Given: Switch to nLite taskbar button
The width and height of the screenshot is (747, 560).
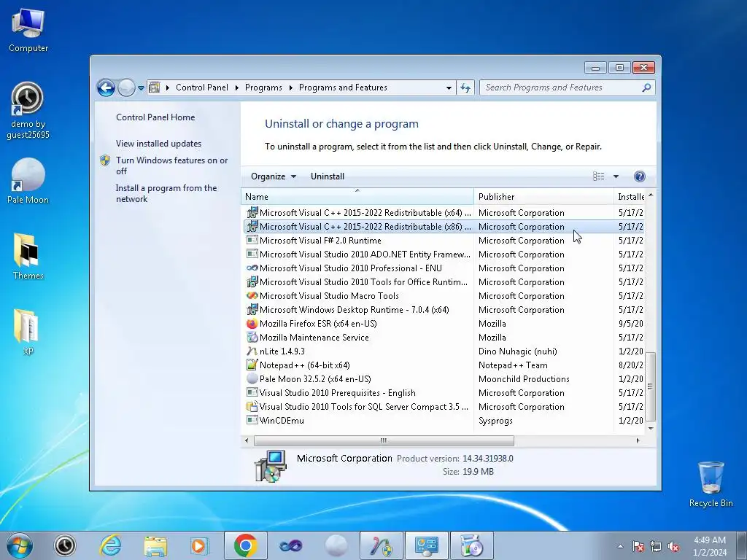Looking at the screenshot, I should tap(381, 545).
